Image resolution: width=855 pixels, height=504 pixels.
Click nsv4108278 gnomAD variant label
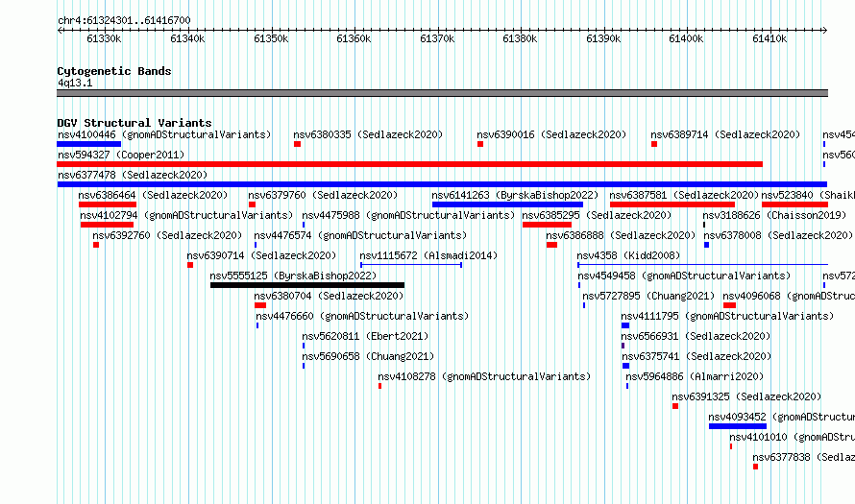point(484,376)
